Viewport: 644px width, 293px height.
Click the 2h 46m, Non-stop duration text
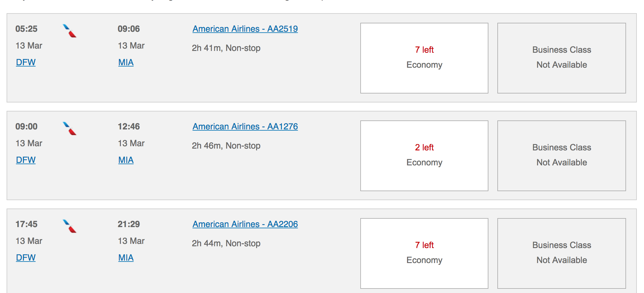pos(226,146)
